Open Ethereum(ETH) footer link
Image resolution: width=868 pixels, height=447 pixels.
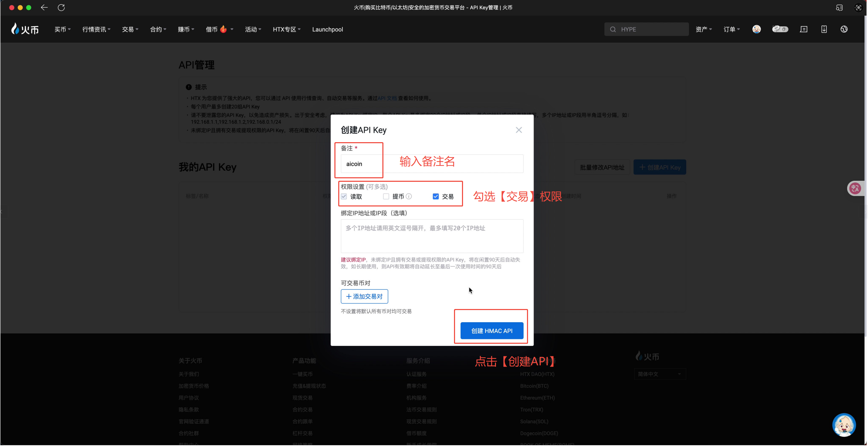pyautogui.click(x=537, y=398)
